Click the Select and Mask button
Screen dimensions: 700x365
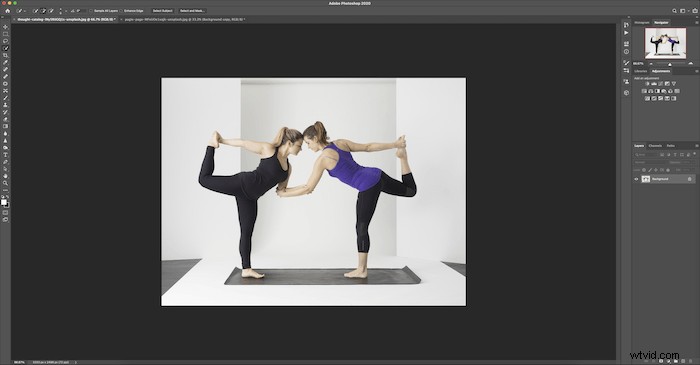click(x=192, y=11)
